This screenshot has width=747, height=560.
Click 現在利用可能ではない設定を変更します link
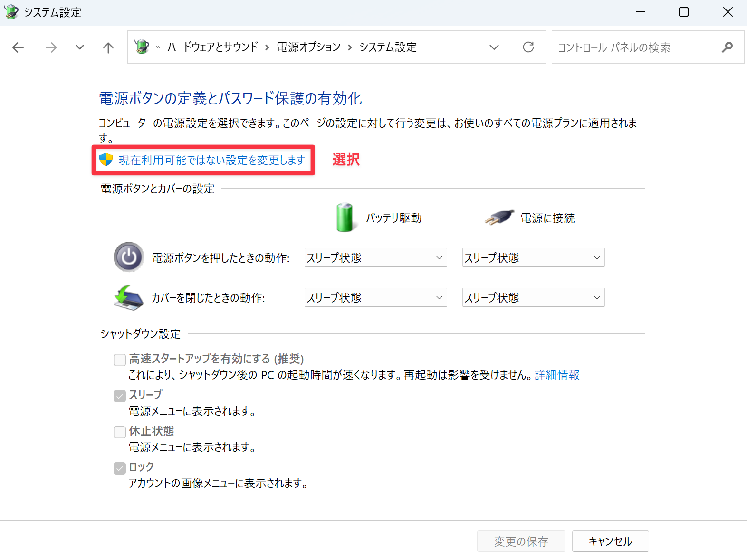[x=211, y=160]
